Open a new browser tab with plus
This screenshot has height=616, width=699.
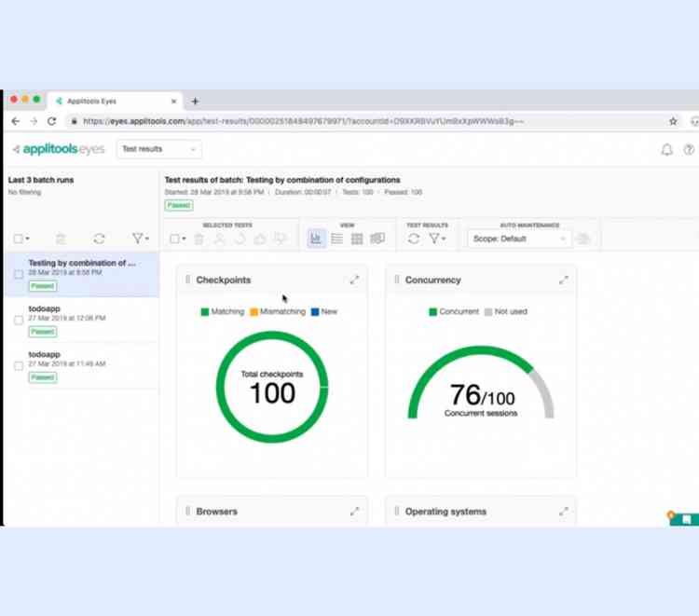pyautogui.click(x=195, y=102)
